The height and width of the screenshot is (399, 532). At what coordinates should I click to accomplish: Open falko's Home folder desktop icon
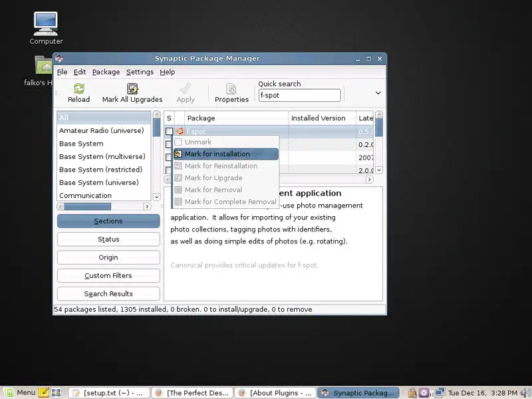point(44,65)
